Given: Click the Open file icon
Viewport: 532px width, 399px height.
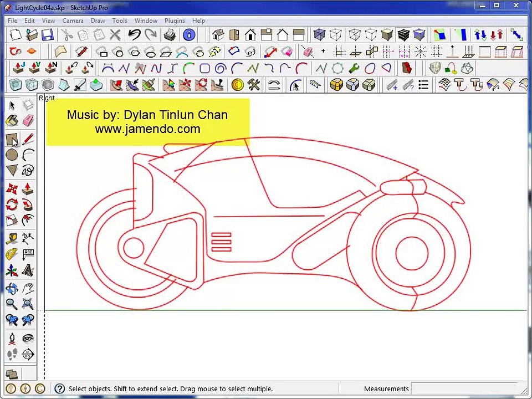Looking at the screenshot, I should [32, 34].
